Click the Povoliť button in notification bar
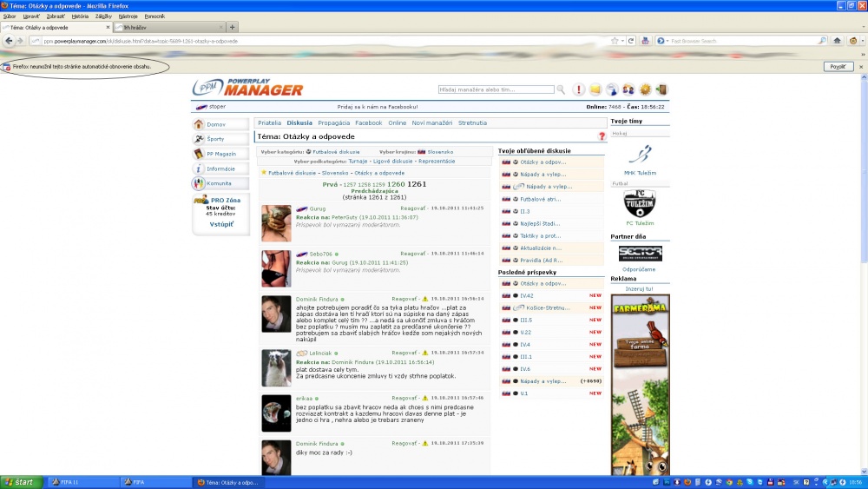This screenshot has height=489, width=868. [x=838, y=67]
